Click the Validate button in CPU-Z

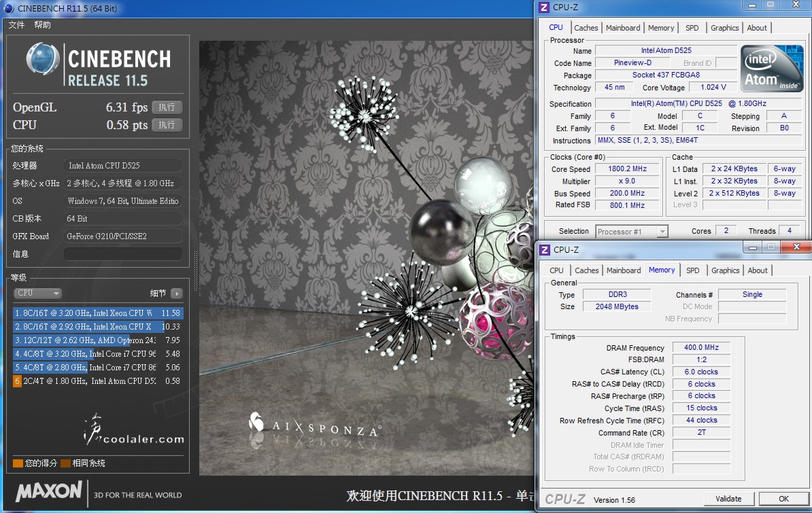click(x=728, y=499)
